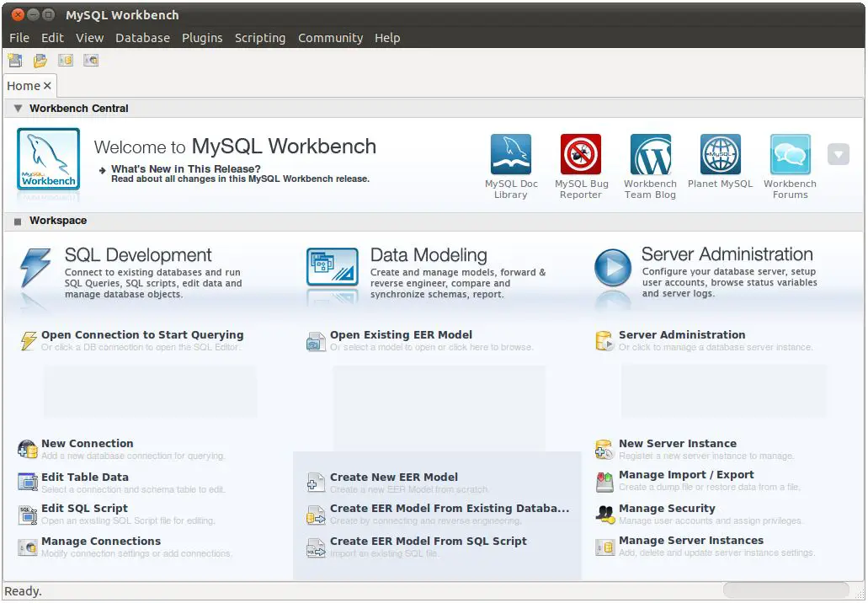Viewport: 868px width, 603px height.
Task: Select Create New EER Model
Action: [393, 478]
